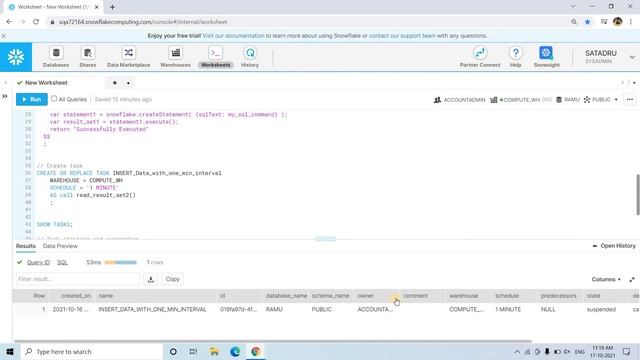Open the Data Marketplace
Screen dimensions: 640x360
coord(129,57)
